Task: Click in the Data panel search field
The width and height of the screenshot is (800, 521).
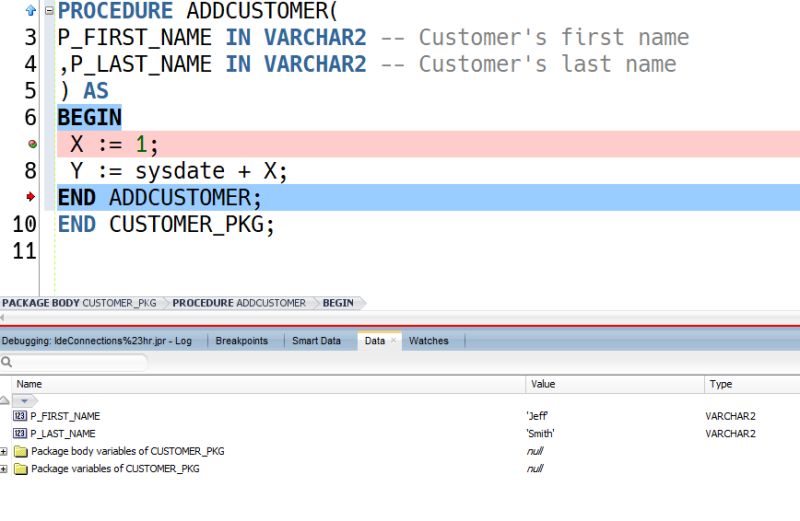Action: coord(79,362)
